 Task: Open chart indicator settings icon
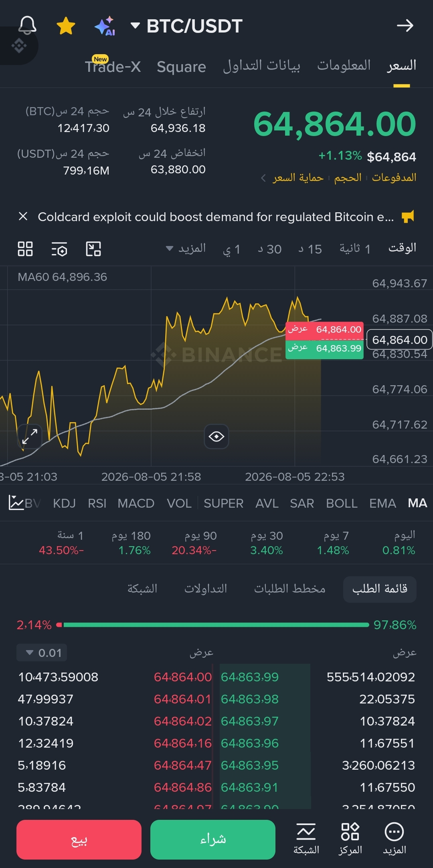[59, 249]
